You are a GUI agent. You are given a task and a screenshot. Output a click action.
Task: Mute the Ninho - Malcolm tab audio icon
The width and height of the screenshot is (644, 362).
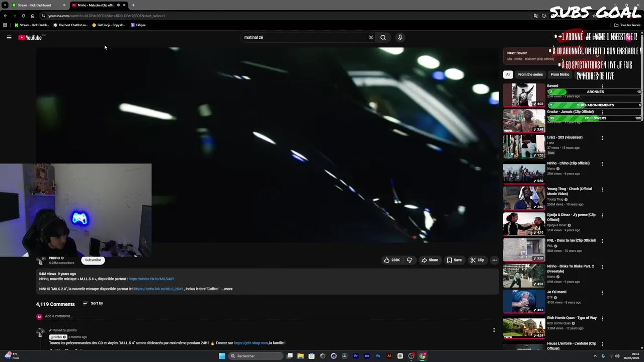pyautogui.click(x=118, y=5)
